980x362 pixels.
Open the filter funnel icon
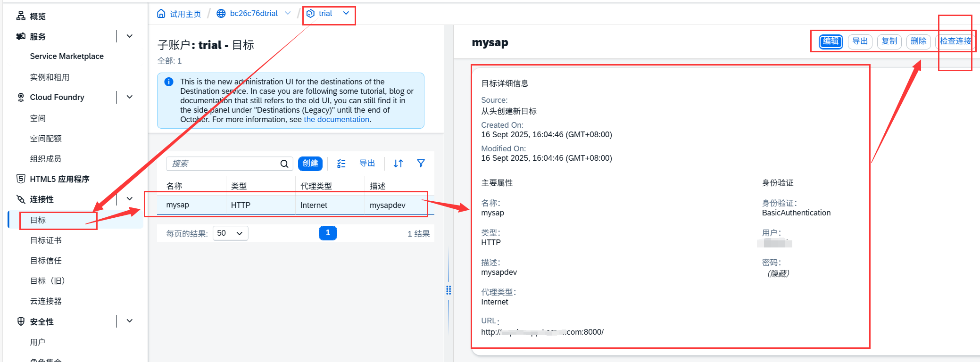click(421, 163)
